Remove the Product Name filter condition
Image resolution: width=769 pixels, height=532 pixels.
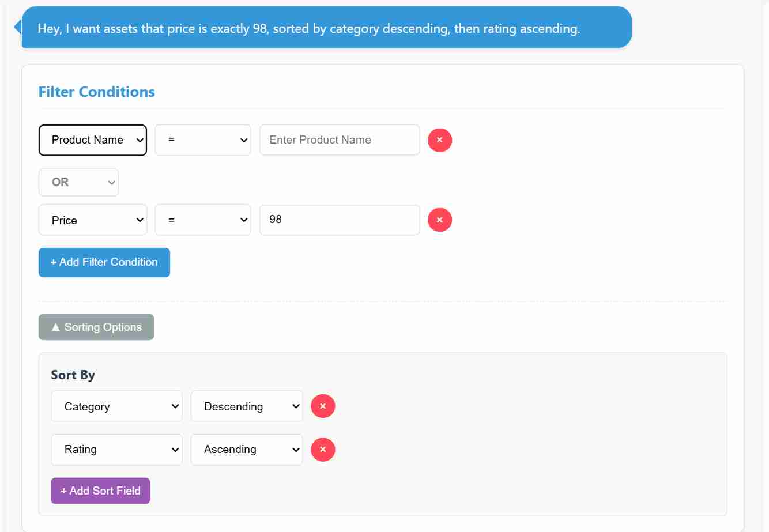pyautogui.click(x=439, y=140)
